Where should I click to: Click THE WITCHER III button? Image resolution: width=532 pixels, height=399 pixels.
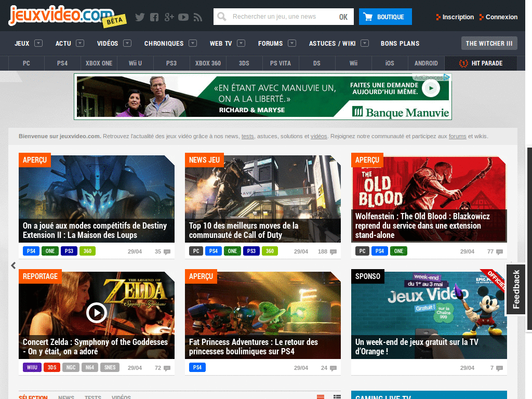[489, 43]
